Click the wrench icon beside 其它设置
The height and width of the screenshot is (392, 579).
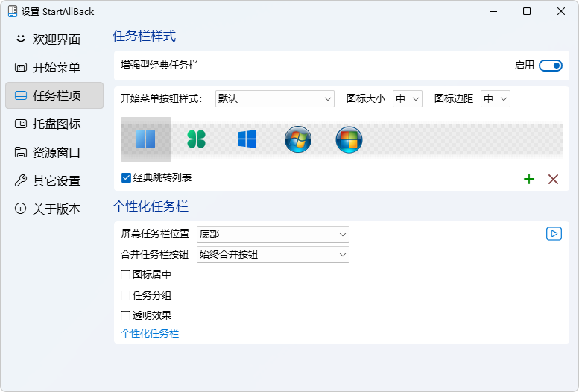[x=21, y=180]
